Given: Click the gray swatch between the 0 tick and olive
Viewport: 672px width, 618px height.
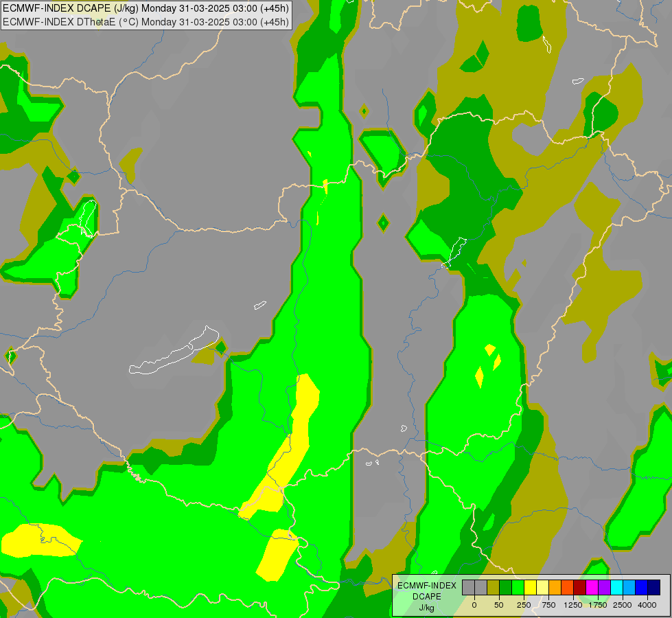Looking at the screenshot, I should [481, 587].
